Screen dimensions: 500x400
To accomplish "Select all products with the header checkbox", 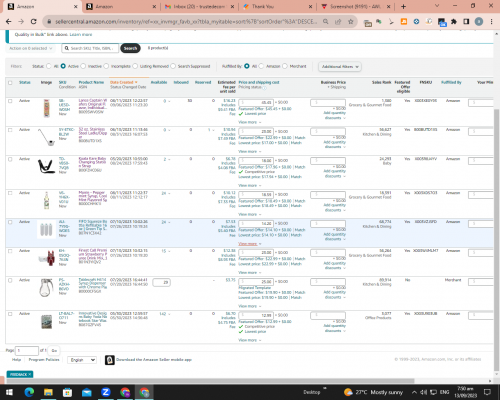I will pos(10,83).
